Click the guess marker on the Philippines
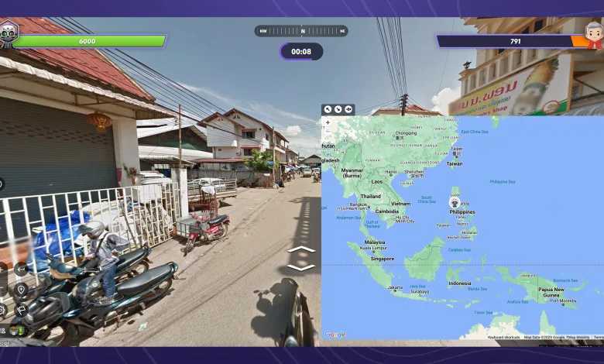The image size is (604, 364). coord(455,202)
